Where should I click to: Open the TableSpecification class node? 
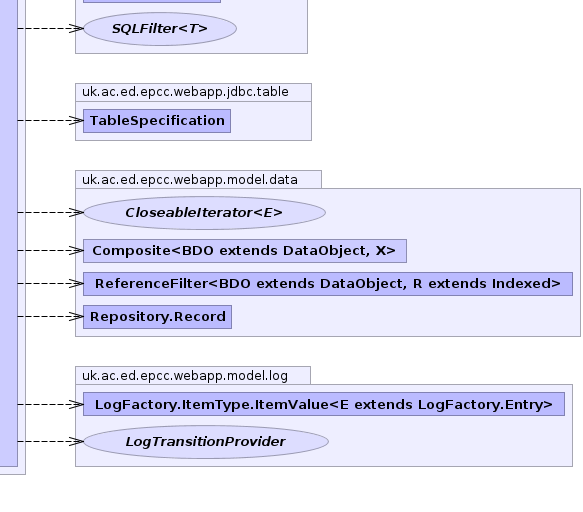(157, 121)
